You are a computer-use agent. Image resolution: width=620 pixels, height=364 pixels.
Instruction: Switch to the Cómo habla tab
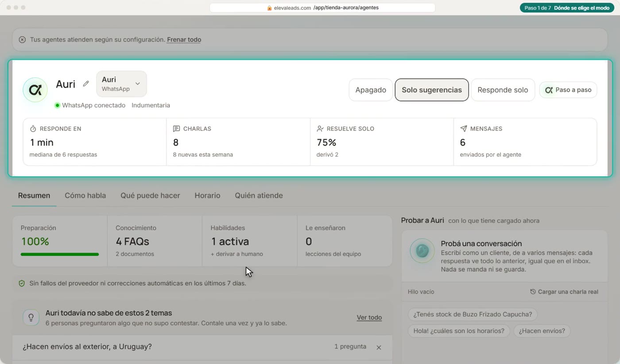85,195
